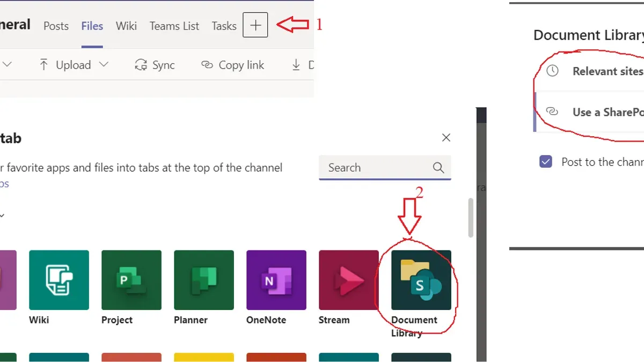Click the Upload button label
This screenshot has width=644, height=362.
click(73, 65)
